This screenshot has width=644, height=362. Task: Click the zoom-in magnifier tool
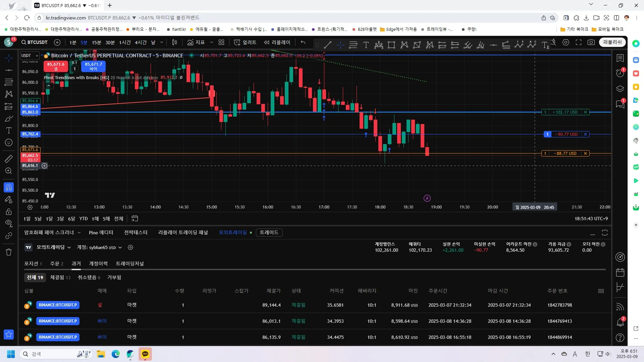(9, 171)
